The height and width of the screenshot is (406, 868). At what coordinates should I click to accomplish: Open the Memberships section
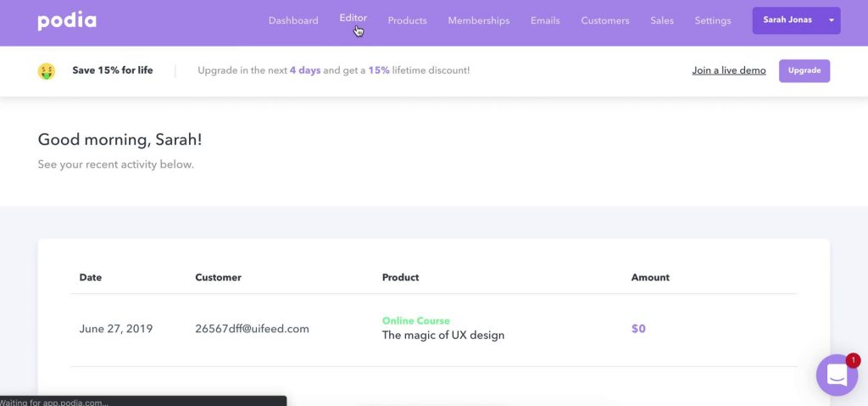(479, 20)
